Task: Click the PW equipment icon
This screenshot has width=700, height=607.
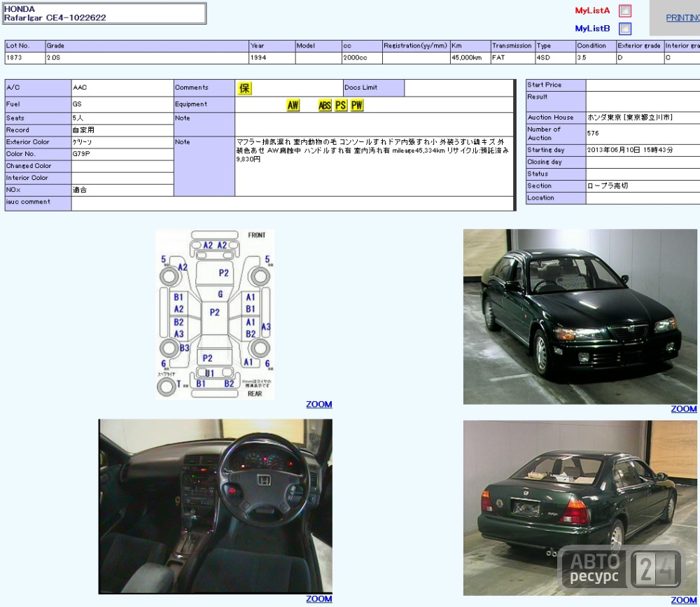Action: [357, 105]
